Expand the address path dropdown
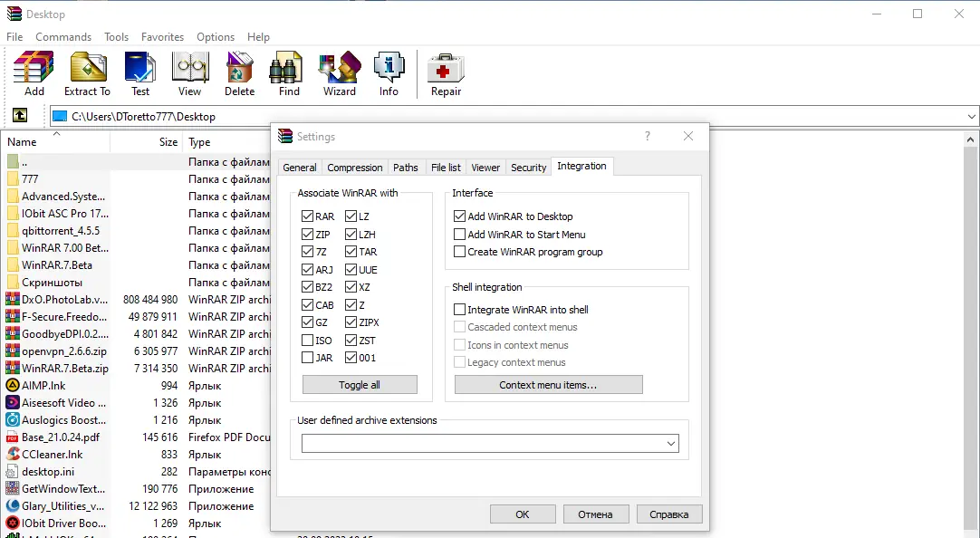The width and height of the screenshot is (980, 538). click(971, 116)
